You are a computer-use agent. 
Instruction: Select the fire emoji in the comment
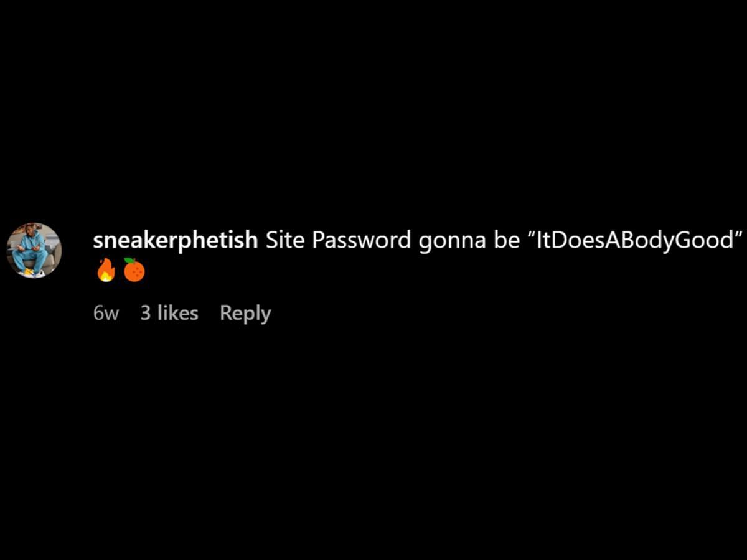106,271
